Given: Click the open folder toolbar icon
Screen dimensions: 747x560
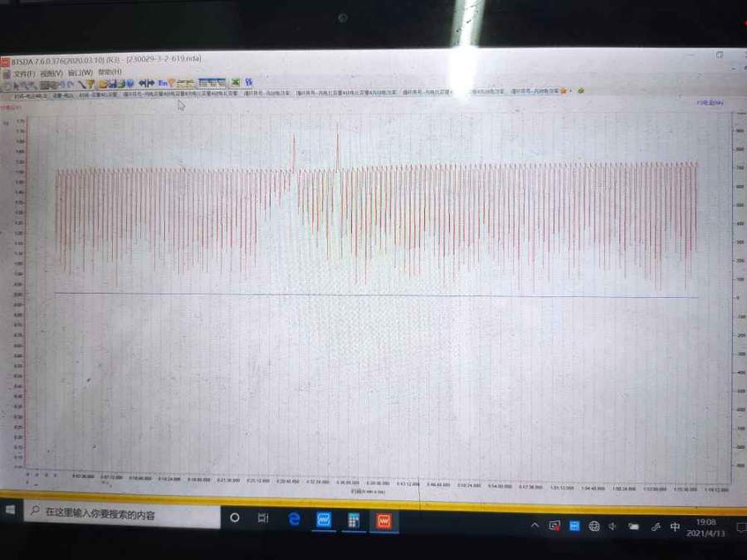Looking at the screenshot, I should [102, 85].
